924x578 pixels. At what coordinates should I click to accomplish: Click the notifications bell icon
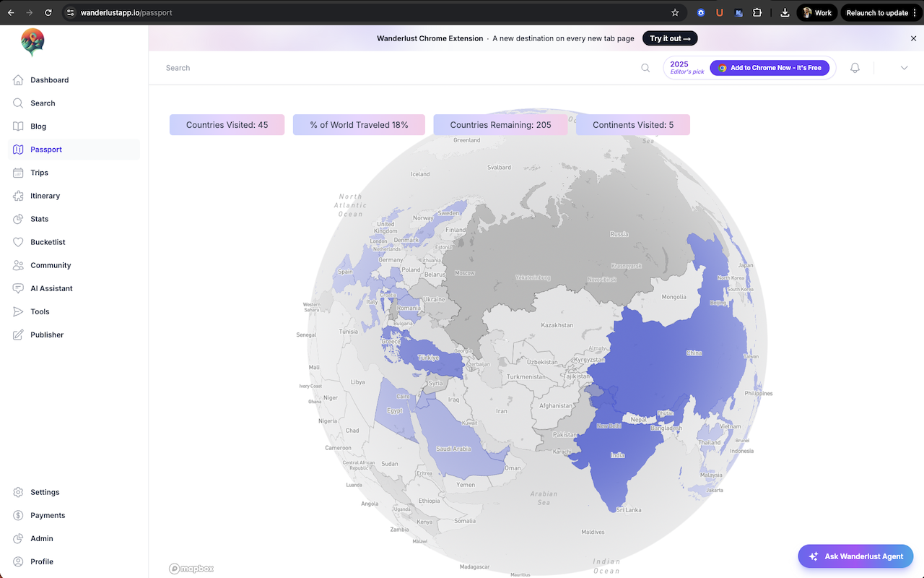[855, 68]
